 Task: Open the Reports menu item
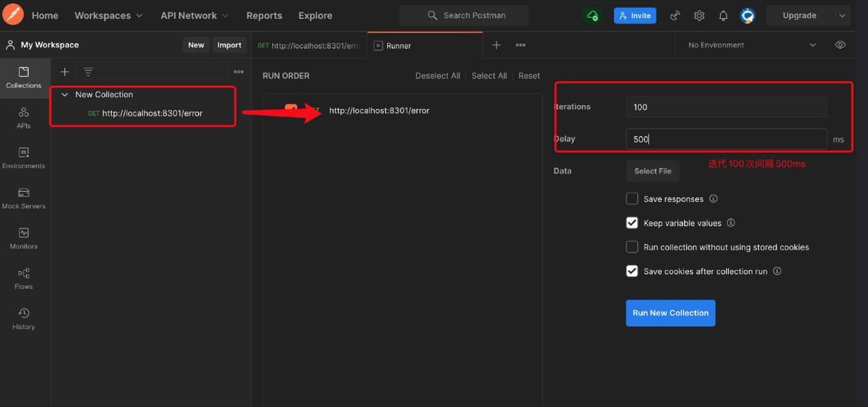pos(264,16)
